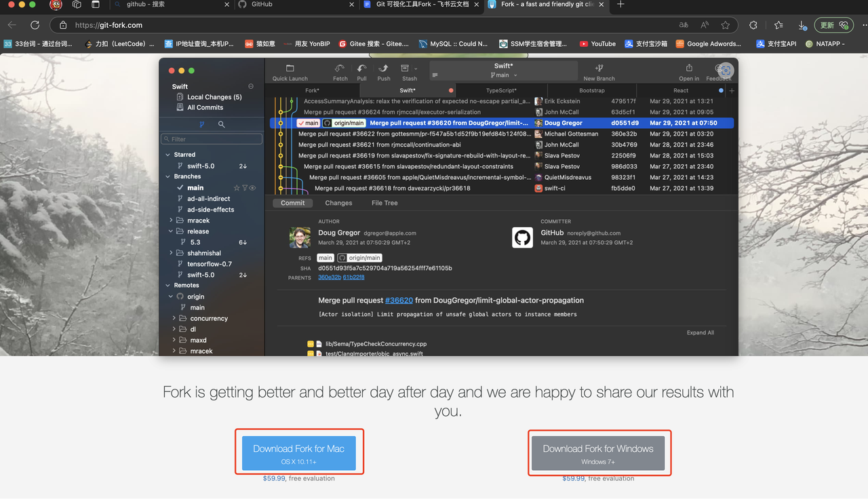This screenshot has height=500, width=868.
Task: Click the 更新 update button in browser
Action: click(x=833, y=25)
